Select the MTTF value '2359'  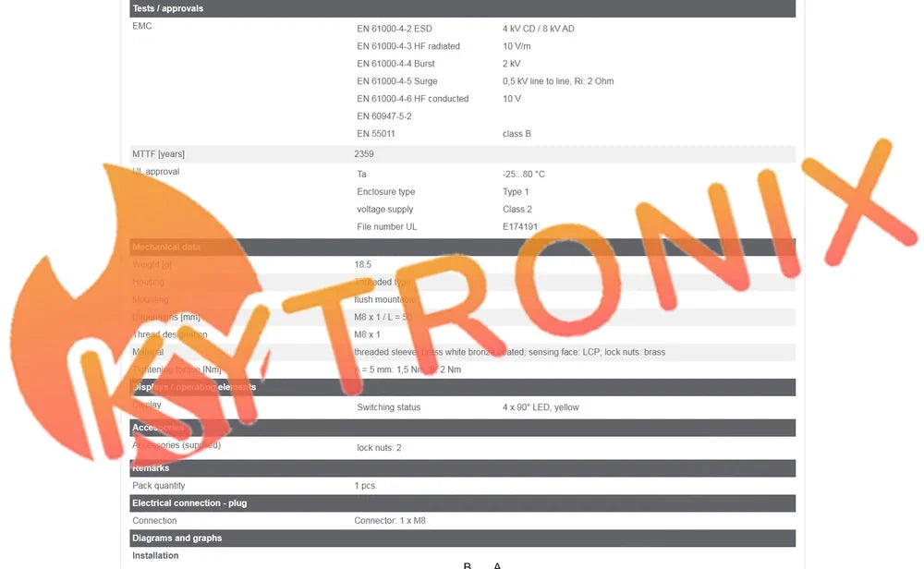(363, 153)
